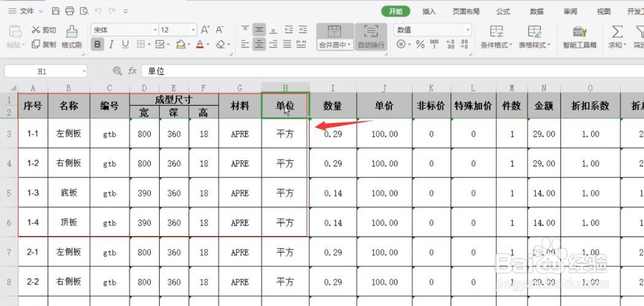Decrease font size with A- icon
Screen dimensions: 644x306
point(220,30)
